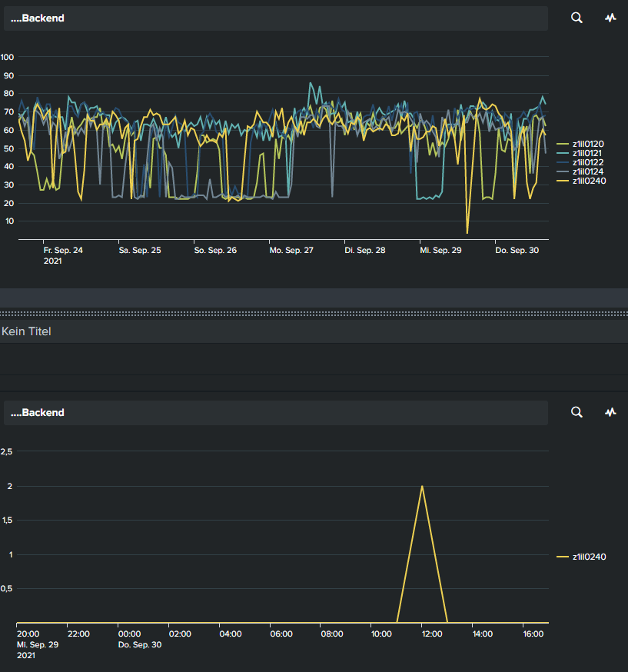This screenshot has width=628, height=672.
Task: Click 'Mo. Sep. 27' axis label
Action: pyautogui.click(x=291, y=251)
